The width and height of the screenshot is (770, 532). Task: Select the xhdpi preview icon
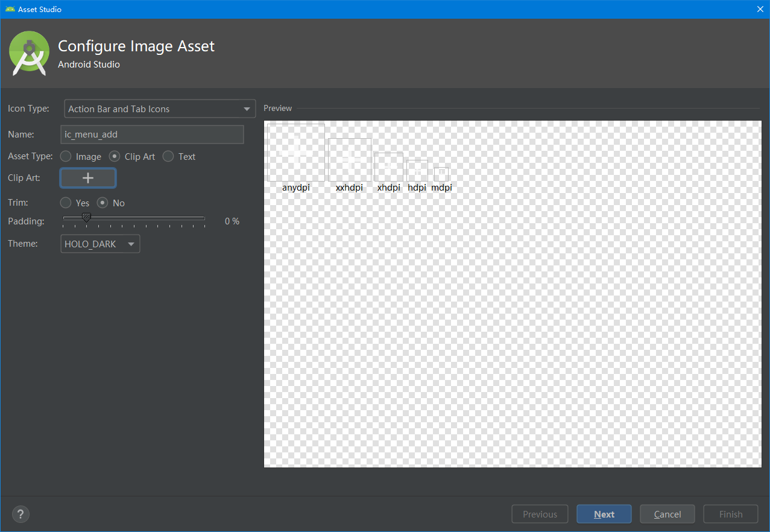tap(389, 167)
